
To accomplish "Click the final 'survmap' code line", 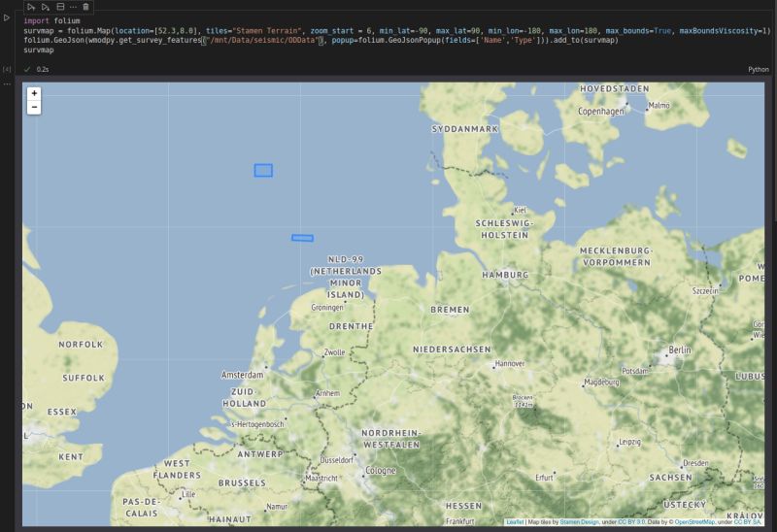I will click(x=39, y=50).
